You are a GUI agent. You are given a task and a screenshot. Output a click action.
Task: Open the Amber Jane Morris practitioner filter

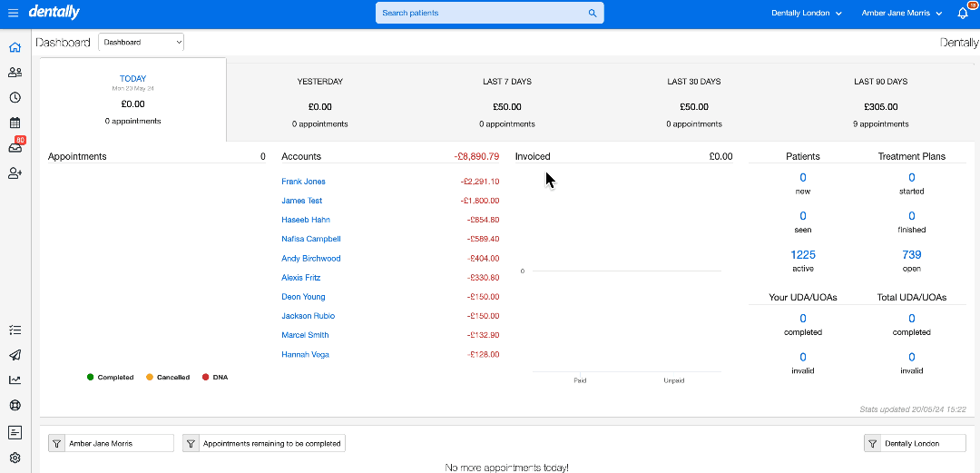(112, 444)
